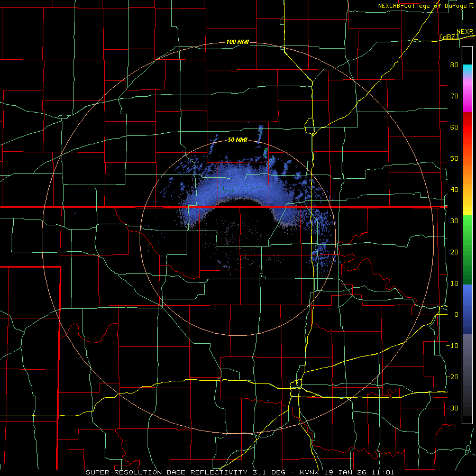Click the orange band of the colorbar
Image resolution: width=476 pixels, height=476 pixels.
click(467, 173)
